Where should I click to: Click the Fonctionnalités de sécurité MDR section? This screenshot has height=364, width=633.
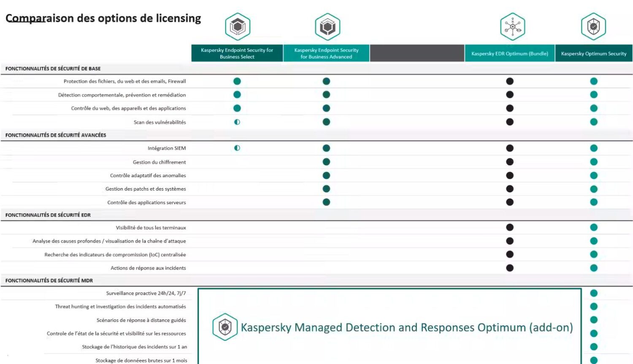[x=316, y=280]
